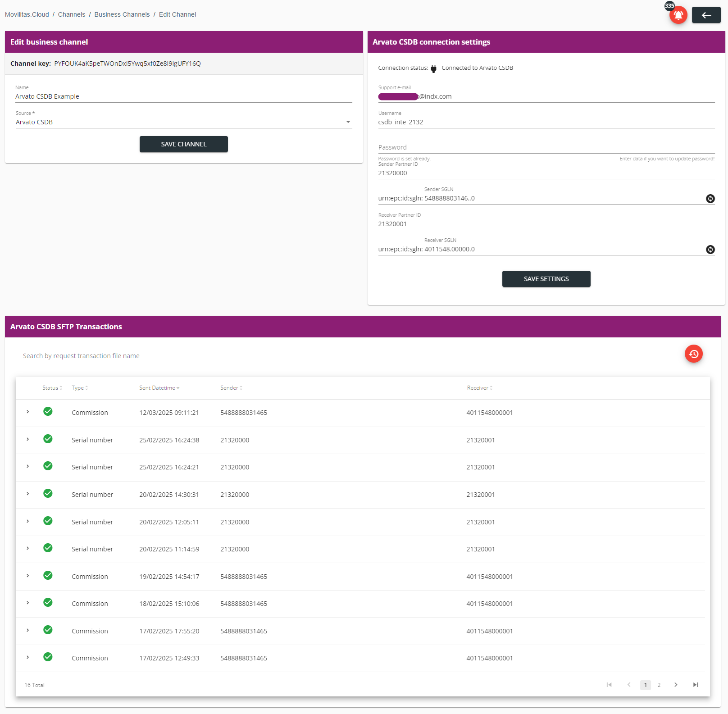Click the connection status plug icon

point(433,68)
